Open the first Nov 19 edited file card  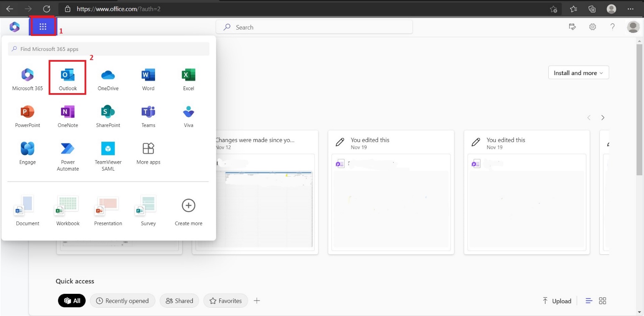click(391, 192)
